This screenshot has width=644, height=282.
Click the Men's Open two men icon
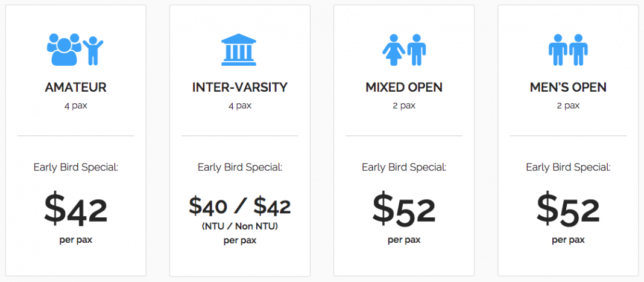(568, 50)
